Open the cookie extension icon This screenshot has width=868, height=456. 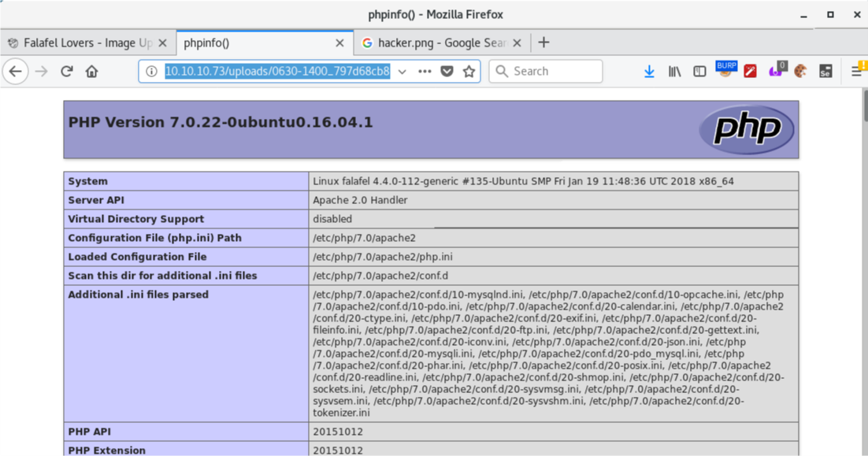[800, 72]
